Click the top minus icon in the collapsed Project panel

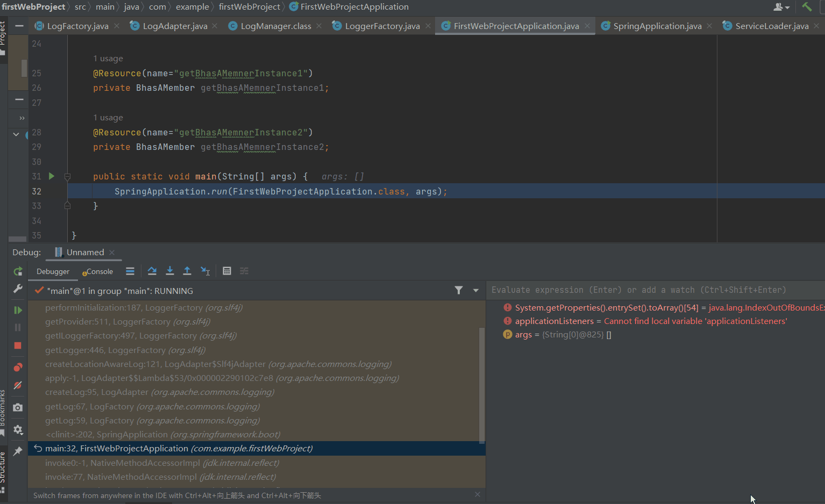[x=19, y=26]
